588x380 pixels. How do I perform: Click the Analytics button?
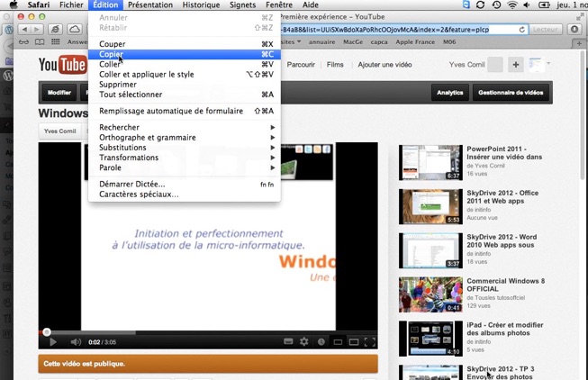pyautogui.click(x=450, y=93)
